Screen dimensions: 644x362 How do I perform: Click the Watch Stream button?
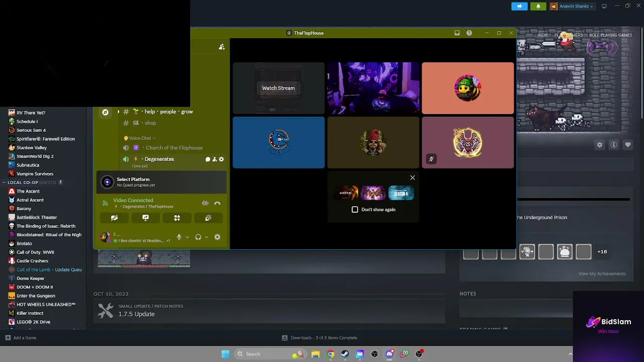tap(278, 88)
